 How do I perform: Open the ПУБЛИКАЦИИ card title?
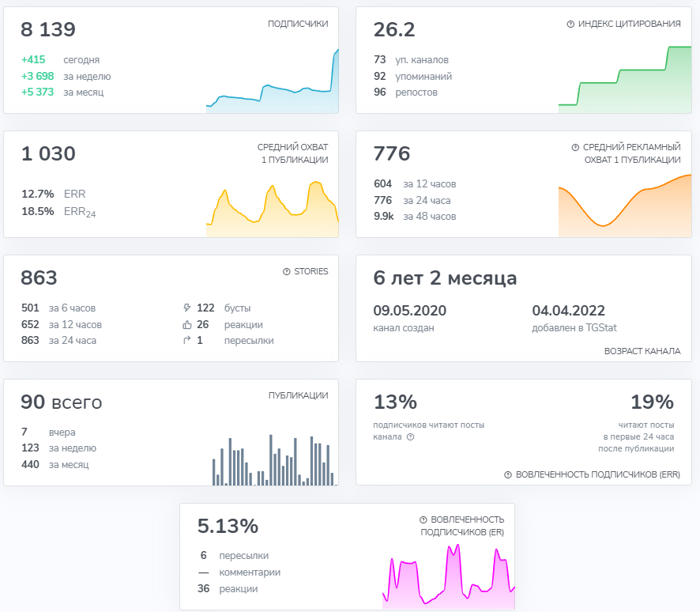298,395
